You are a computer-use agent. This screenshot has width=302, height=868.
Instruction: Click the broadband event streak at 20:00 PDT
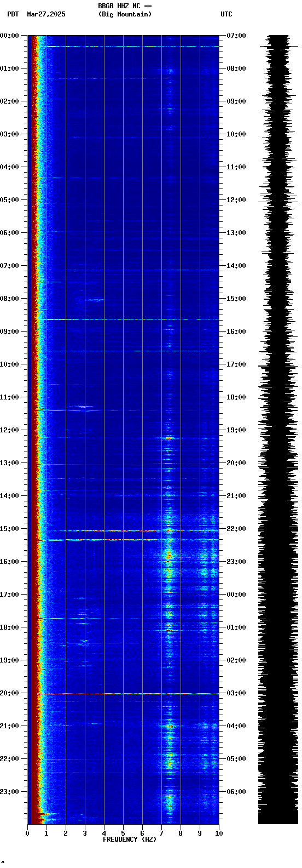coord(129,694)
